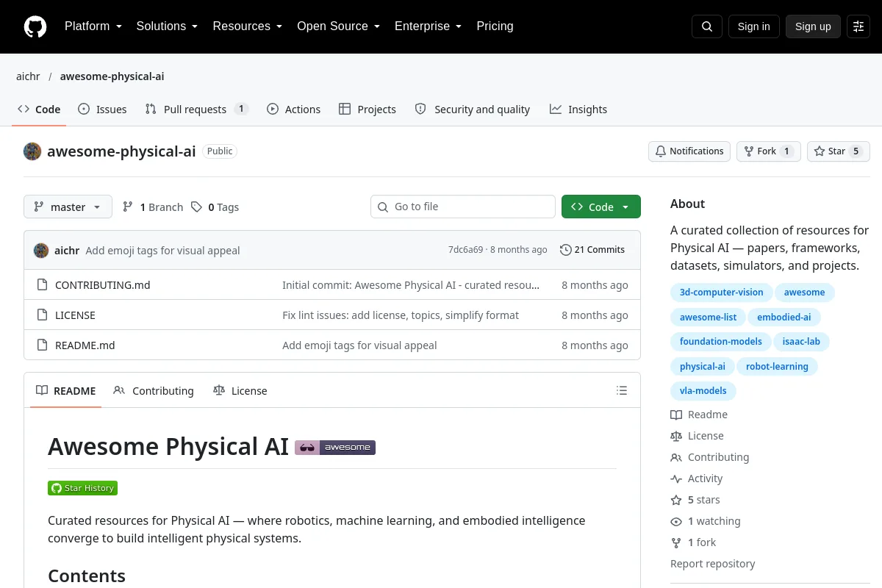
Task: Click the scale icon next to License in About
Action: (676, 437)
